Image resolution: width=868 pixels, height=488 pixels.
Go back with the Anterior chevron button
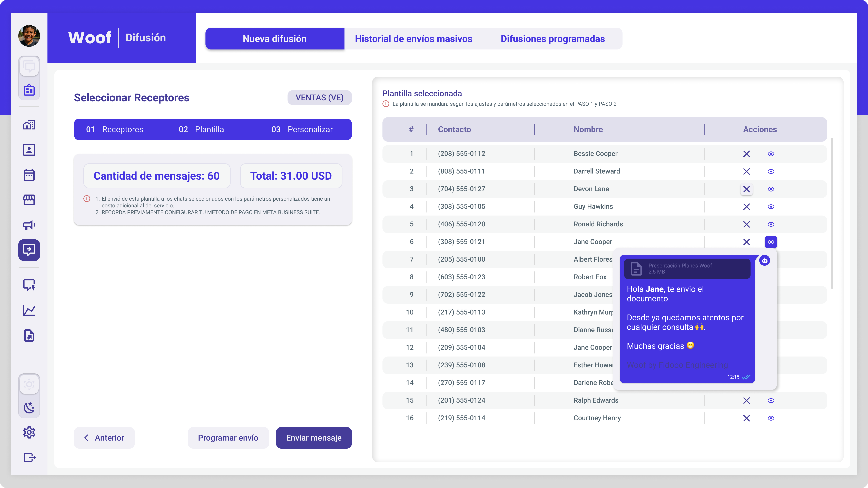tap(104, 438)
